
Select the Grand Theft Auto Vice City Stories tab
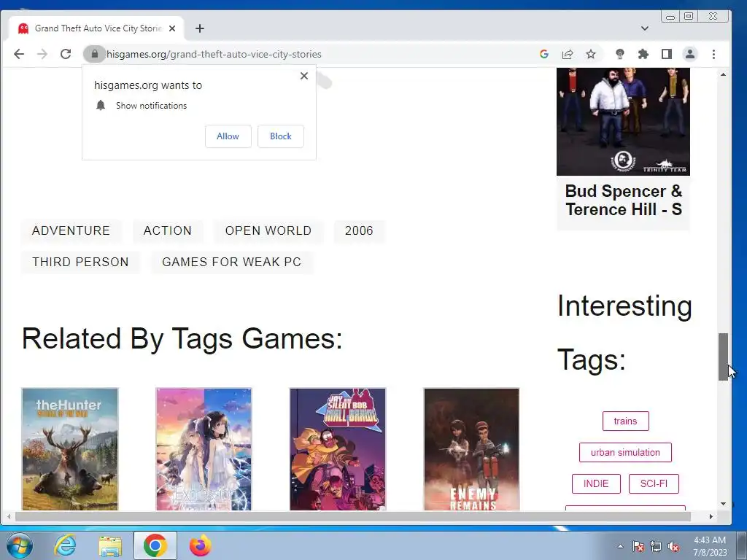(x=97, y=28)
